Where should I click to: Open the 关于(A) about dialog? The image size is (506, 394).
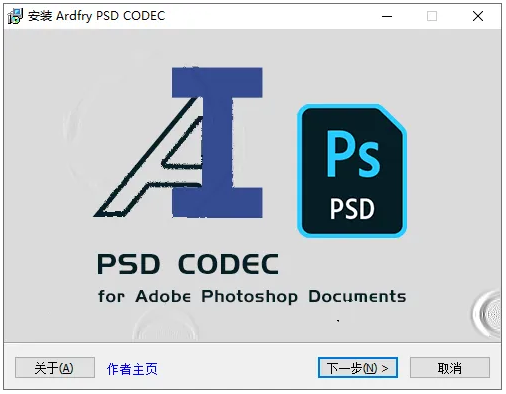(55, 368)
